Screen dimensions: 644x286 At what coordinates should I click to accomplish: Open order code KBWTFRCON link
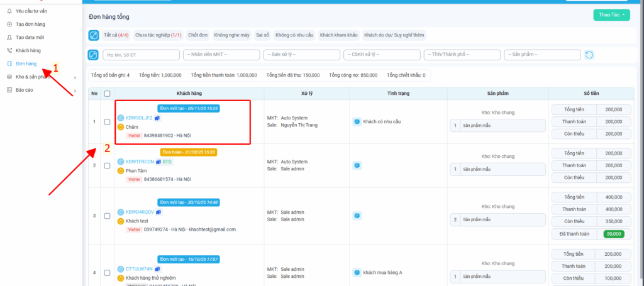(139, 162)
